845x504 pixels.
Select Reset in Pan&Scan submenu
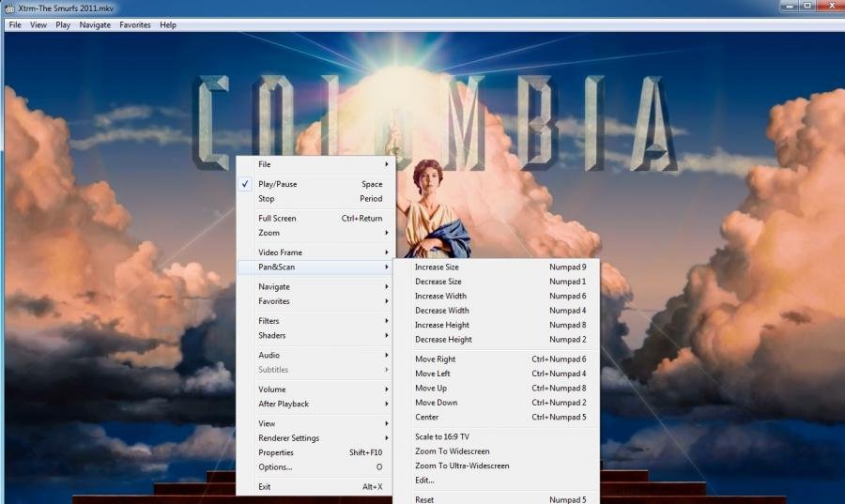tap(497, 499)
